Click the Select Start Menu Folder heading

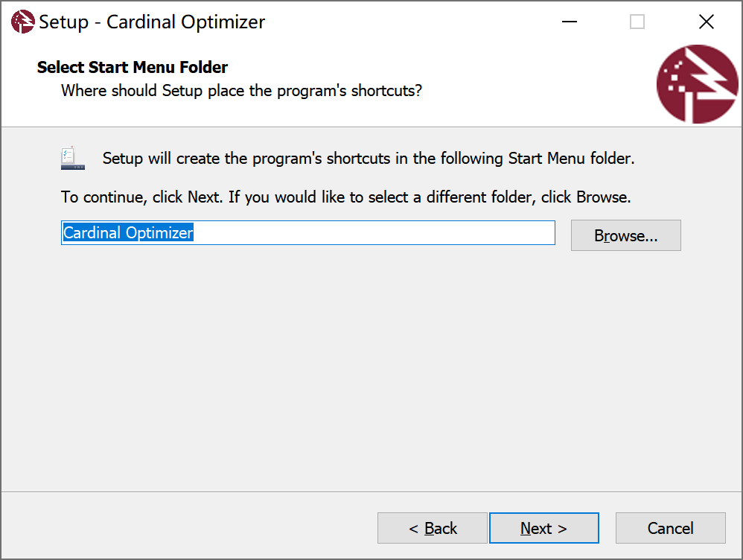click(133, 68)
